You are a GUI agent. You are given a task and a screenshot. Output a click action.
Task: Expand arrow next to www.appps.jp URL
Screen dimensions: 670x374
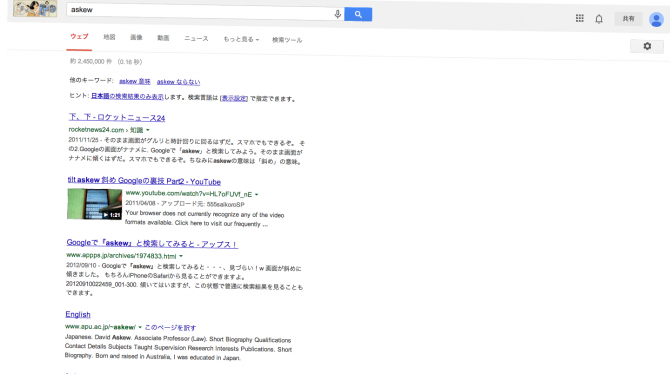(x=181, y=256)
